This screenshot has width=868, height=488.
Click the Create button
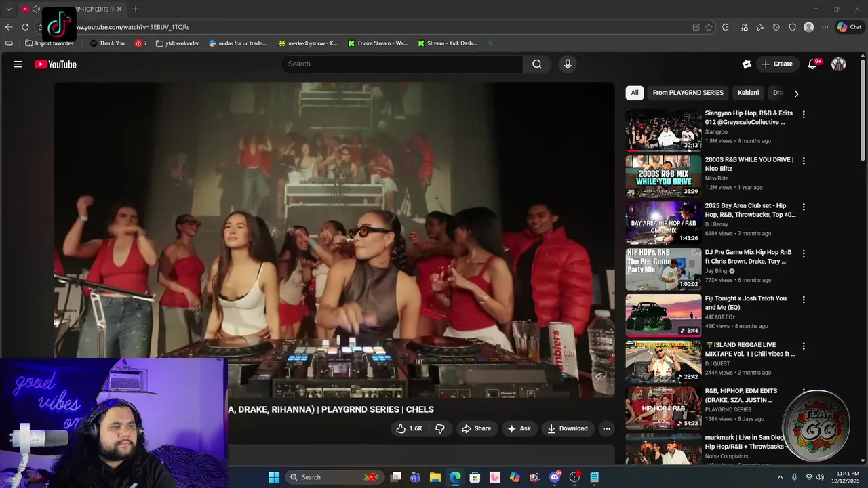click(x=776, y=64)
